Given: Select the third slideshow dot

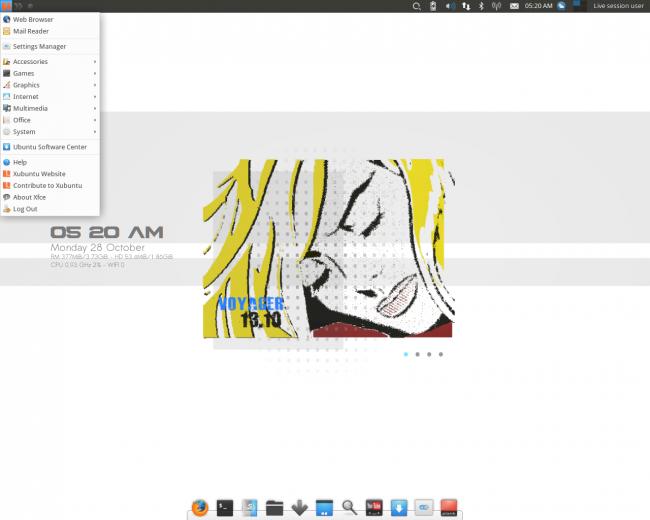Looking at the screenshot, I should coord(429,354).
